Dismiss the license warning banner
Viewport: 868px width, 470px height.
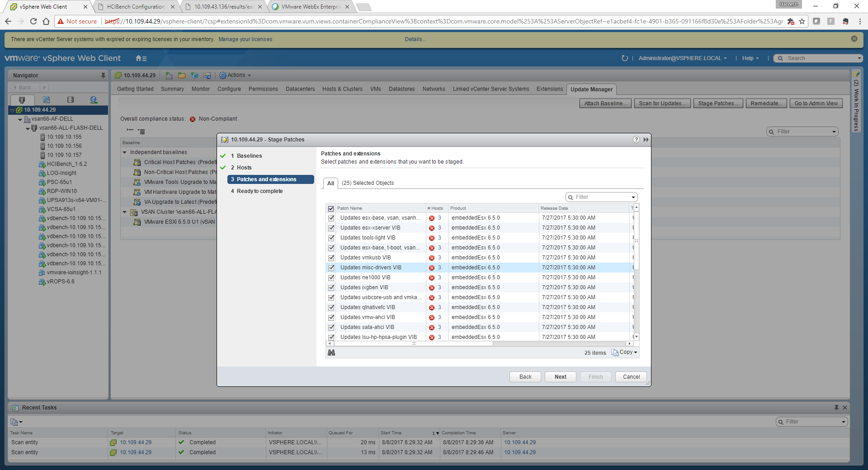pos(854,39)
